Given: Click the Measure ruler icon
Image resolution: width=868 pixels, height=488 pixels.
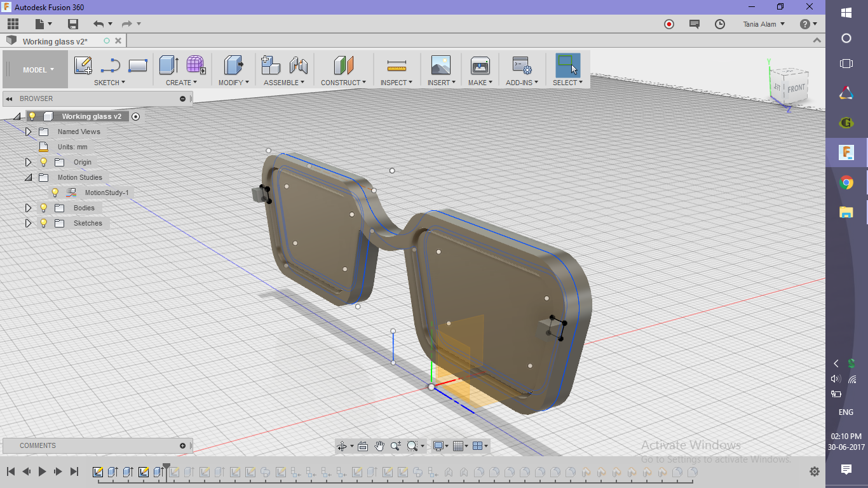Looking at the screenshot, I should point(397,66).
